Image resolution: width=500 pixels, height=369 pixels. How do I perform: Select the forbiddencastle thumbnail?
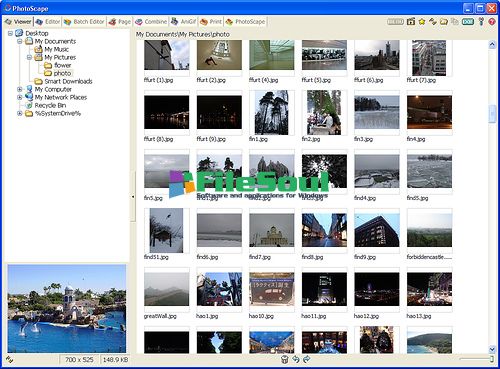tap(429, 230)
